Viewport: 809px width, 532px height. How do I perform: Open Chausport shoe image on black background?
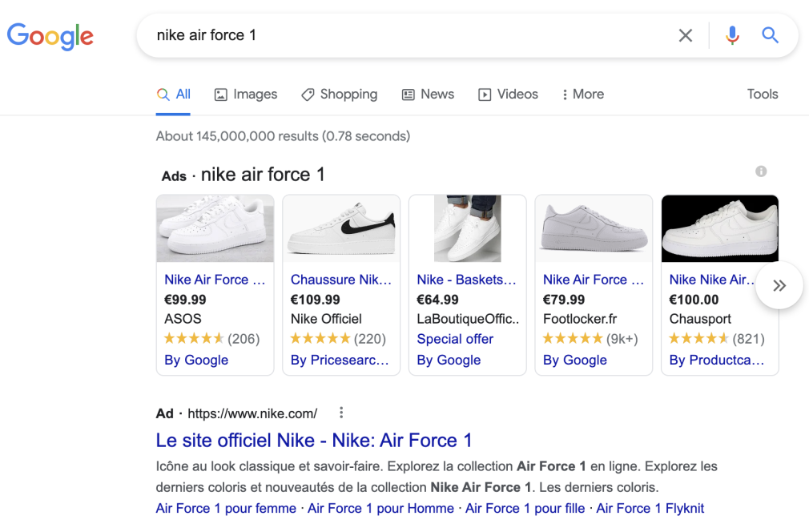click(x=720, y=228)
